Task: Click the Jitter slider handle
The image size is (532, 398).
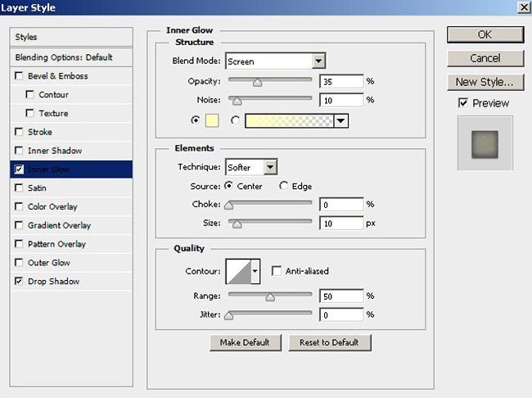Action: (229, 316)
